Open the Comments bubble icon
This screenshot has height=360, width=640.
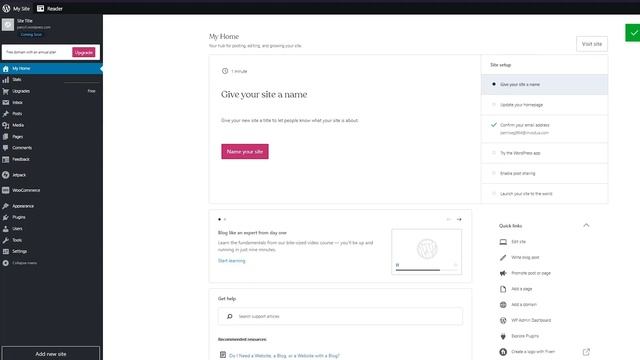click(6, 148)
